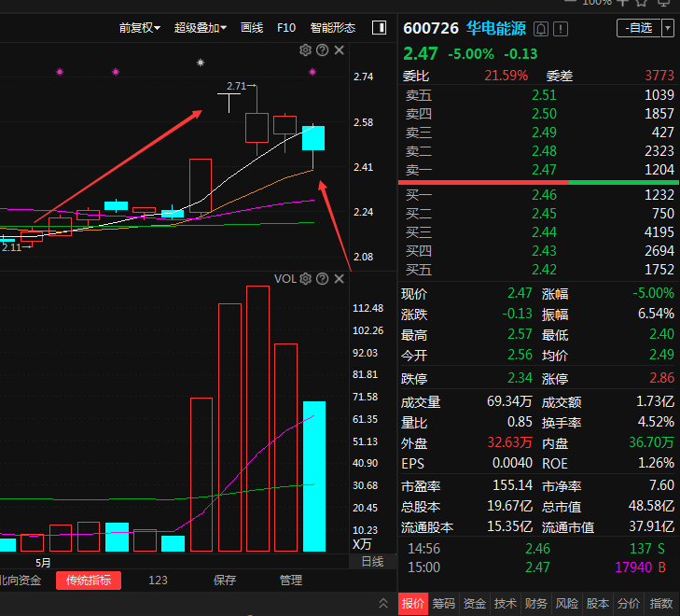Screen dimensions: 680x616
Task: Open the 股本 share capital tab
Action: [x=598, y=604]
